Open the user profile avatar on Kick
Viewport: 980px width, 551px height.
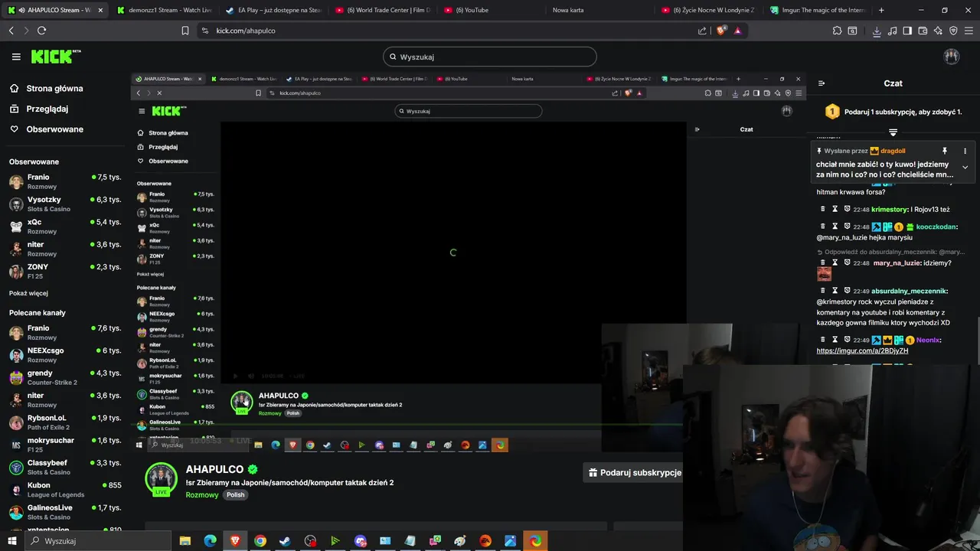coord(952,57)
